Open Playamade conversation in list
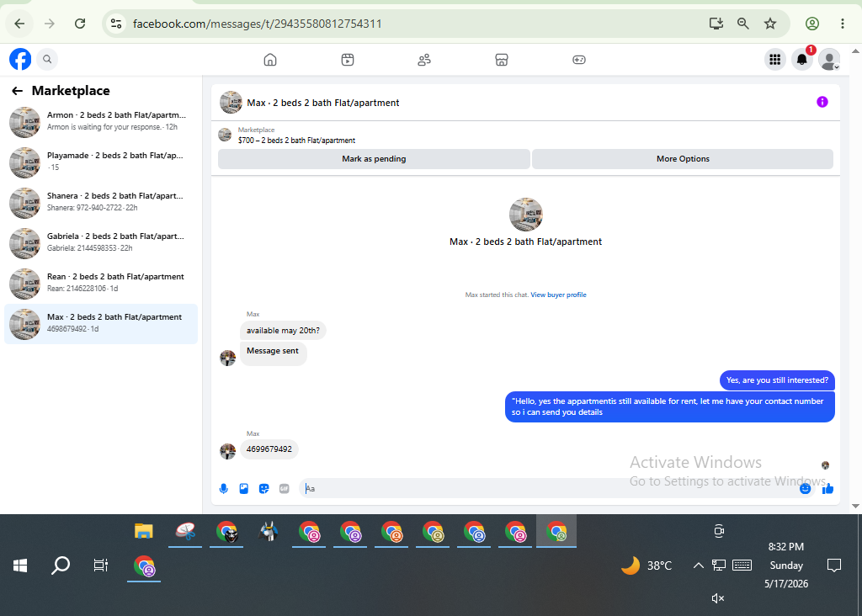 click(x=101, y=162)
